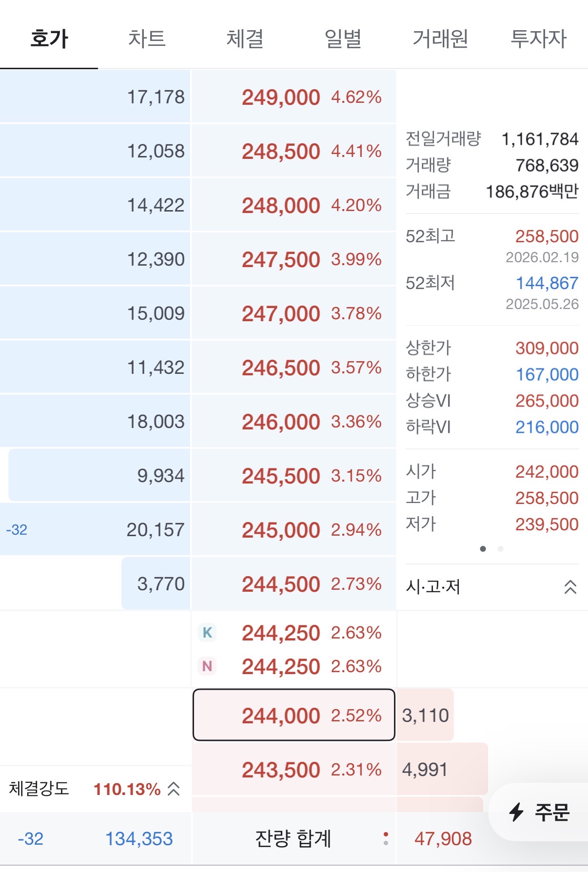The height and width of the screenshot is (872, 588).
Task: Open the vertical dots menu beside 잔량 합계
Action: (386, 838)
